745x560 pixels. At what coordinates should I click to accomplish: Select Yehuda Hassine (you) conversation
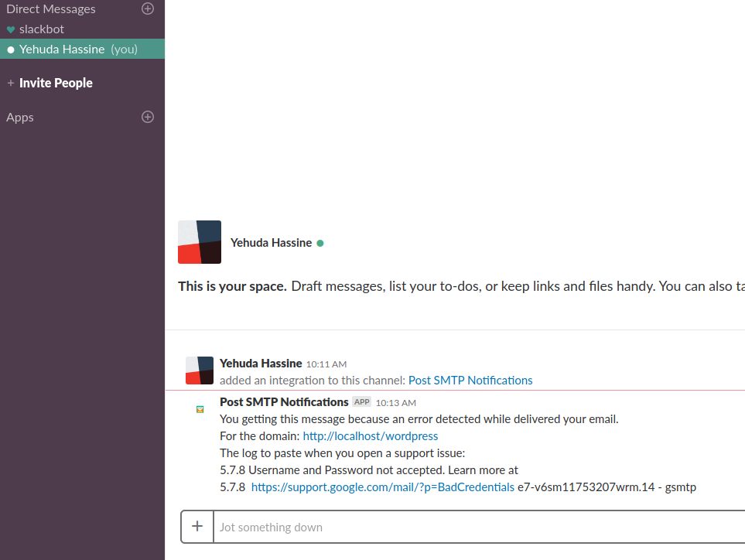pos(82,49)
